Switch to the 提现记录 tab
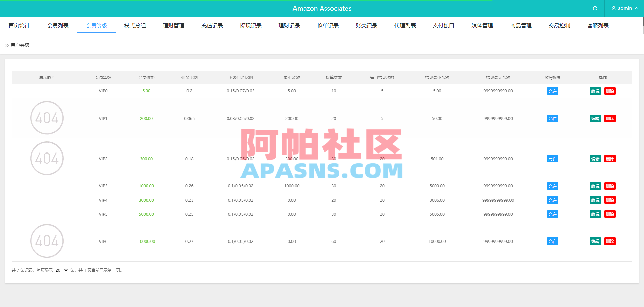Screen dimensions: 644x307 (x=251, y=25)
